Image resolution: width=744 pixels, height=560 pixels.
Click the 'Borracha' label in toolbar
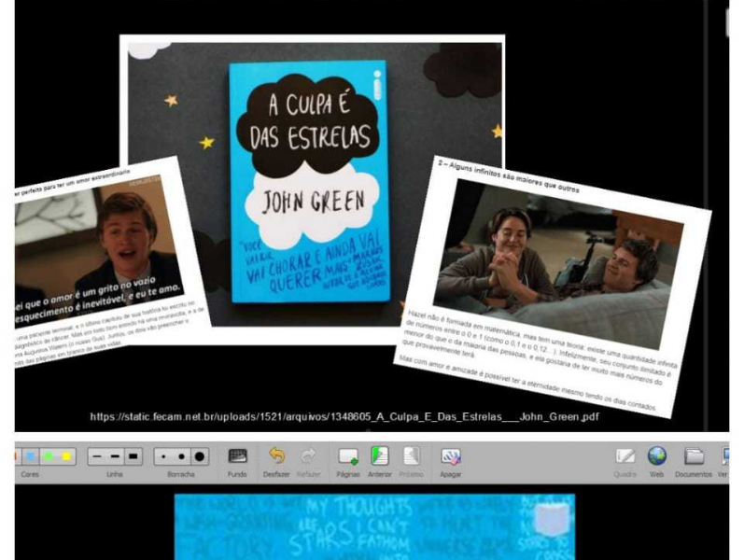pos(181,474)
